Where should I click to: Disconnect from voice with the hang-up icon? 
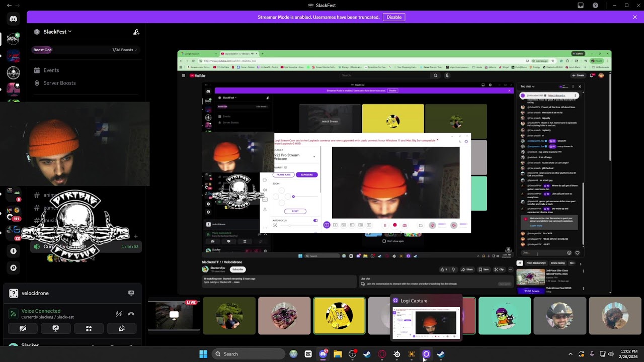click(131, 314)
